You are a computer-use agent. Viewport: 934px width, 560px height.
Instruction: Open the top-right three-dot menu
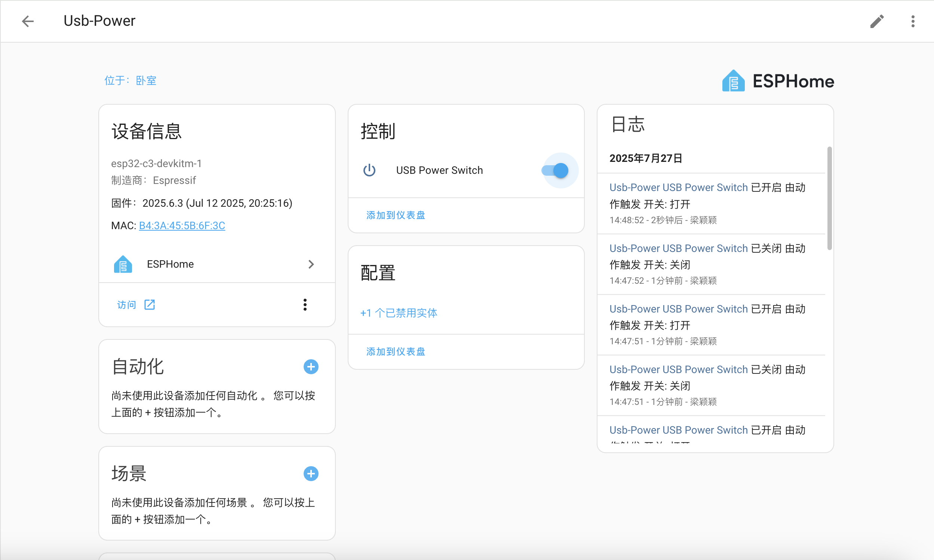click(x=912, y=21)
